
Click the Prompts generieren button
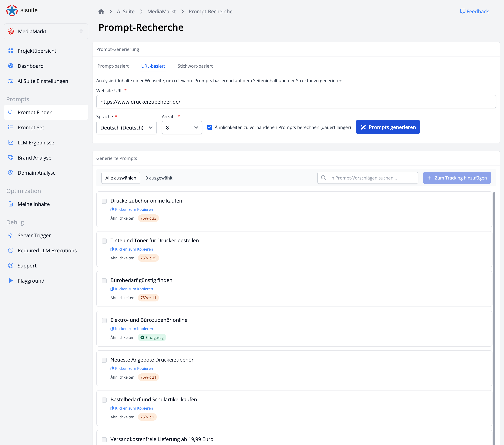point(388,127)
